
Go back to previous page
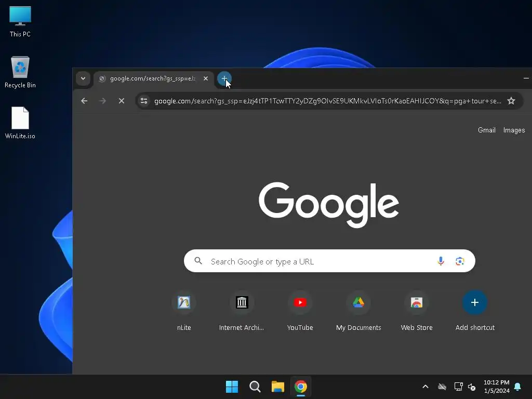(84, 101)
